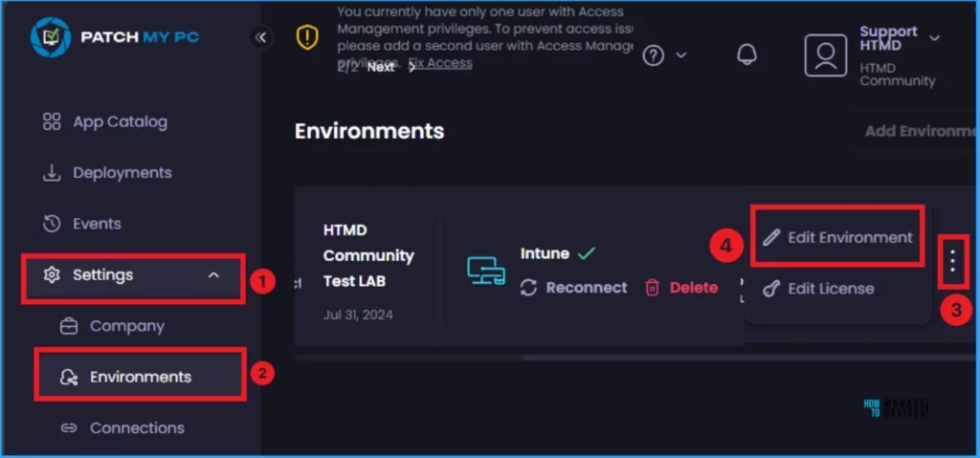Screen dimensions: 980x458
Task: Click the Edit License key icon
Action: pos(771,289)
